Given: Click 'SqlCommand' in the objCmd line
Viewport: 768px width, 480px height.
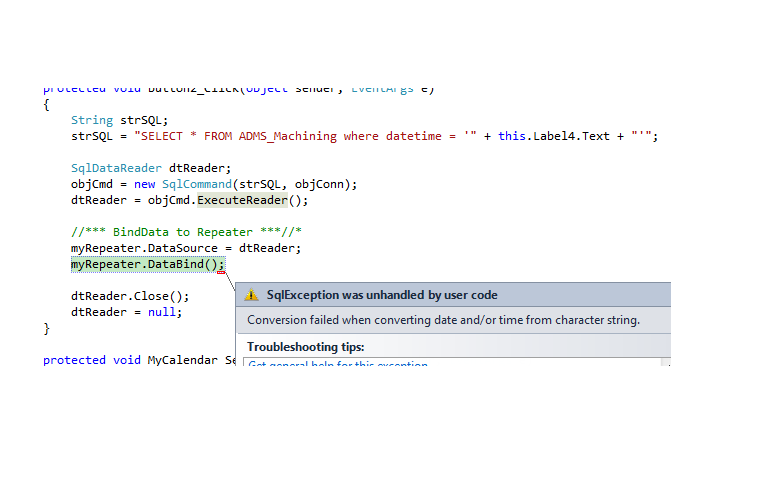Looking at the screenshot, I should click(197, 184).
